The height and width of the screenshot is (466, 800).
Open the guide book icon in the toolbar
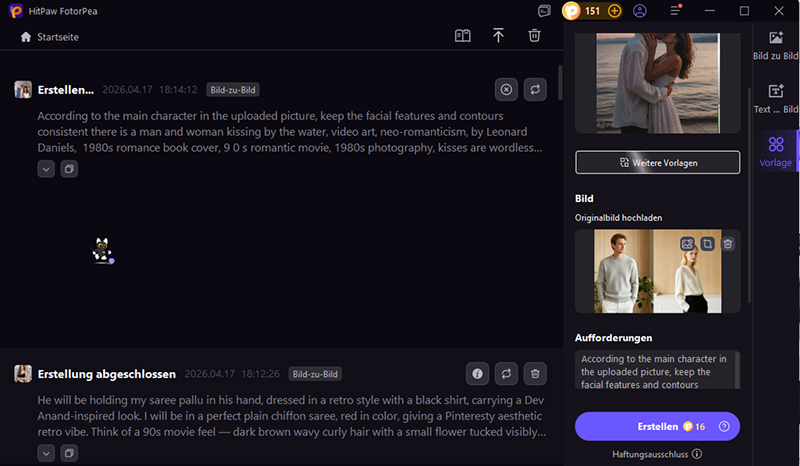coord(462,35)
